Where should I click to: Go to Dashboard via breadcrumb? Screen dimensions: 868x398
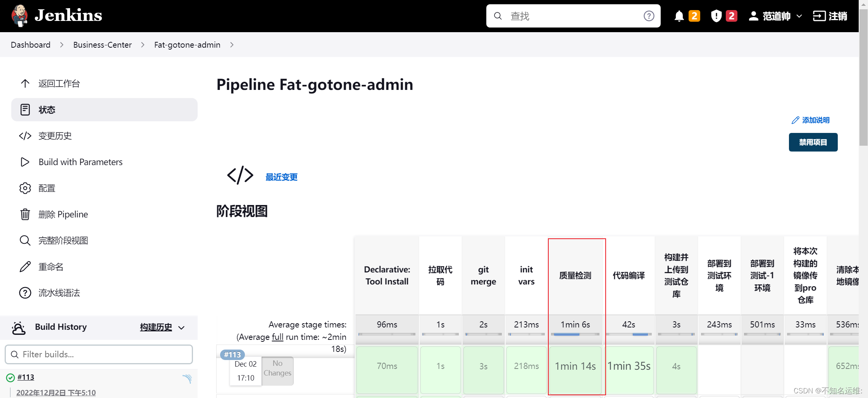pyautogui.click(x=31, y=45)
